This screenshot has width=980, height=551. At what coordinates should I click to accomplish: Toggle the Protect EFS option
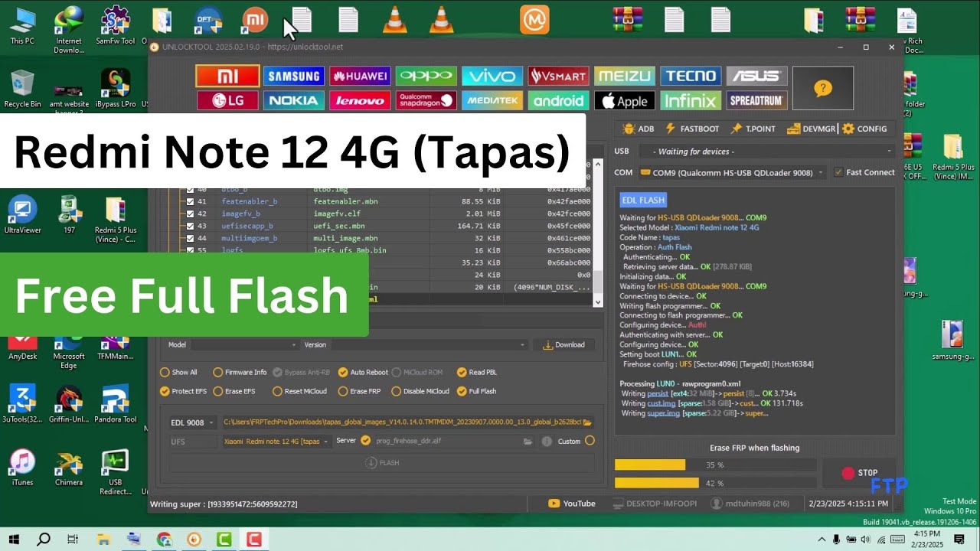[183, 391]
